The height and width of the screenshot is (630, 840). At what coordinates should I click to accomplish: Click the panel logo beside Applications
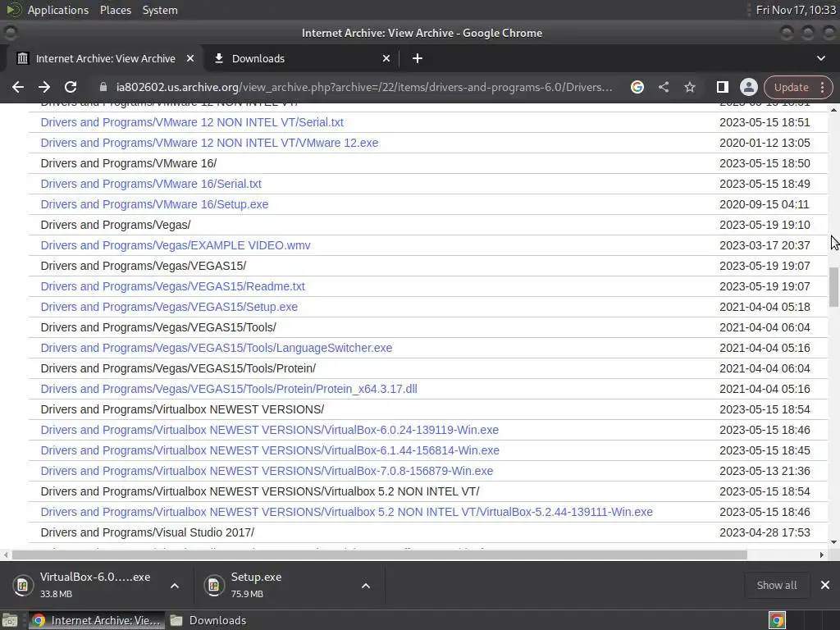pyautogui.click(x=14, y=10)
